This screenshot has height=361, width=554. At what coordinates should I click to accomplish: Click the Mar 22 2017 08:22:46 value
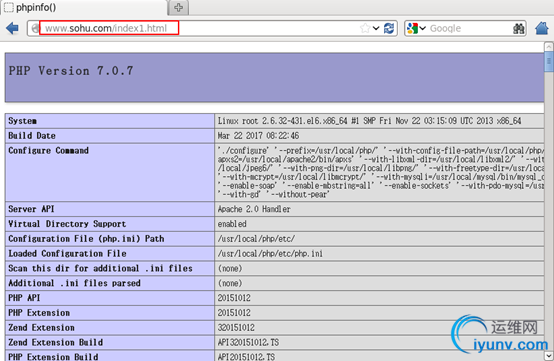pos(258,136)
